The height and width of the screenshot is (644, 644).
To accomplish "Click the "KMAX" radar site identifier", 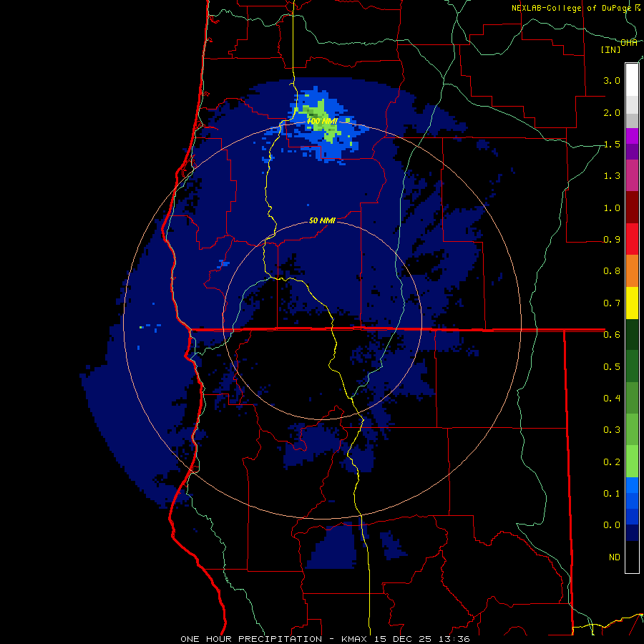I will tap(356, 639).
